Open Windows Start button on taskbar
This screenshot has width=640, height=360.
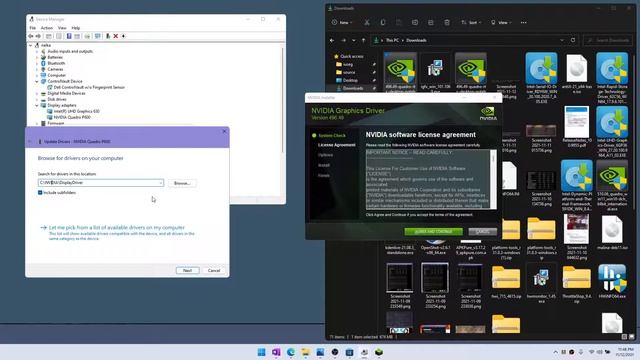(x=261, y=352)
